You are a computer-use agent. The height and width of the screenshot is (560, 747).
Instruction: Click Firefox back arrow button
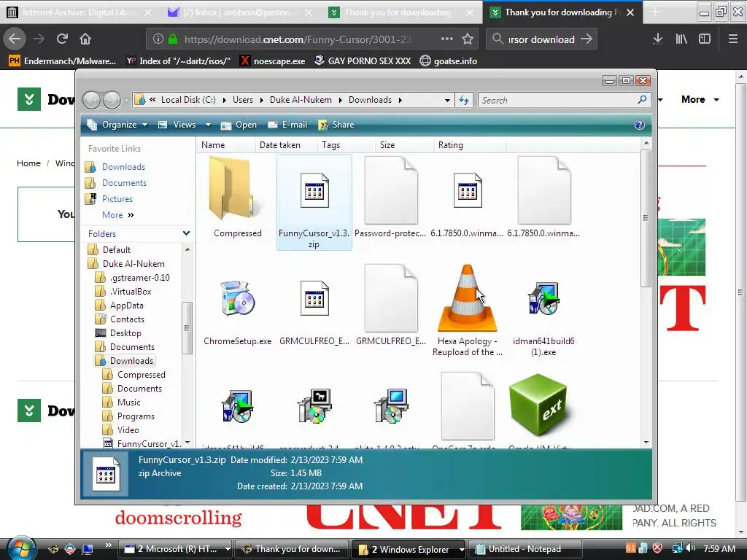[15, 39]
